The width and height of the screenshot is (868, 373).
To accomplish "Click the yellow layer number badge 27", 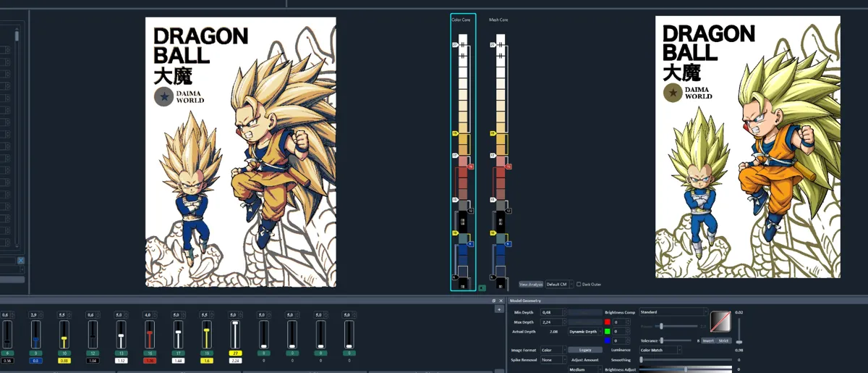I will tap(235, 353).
